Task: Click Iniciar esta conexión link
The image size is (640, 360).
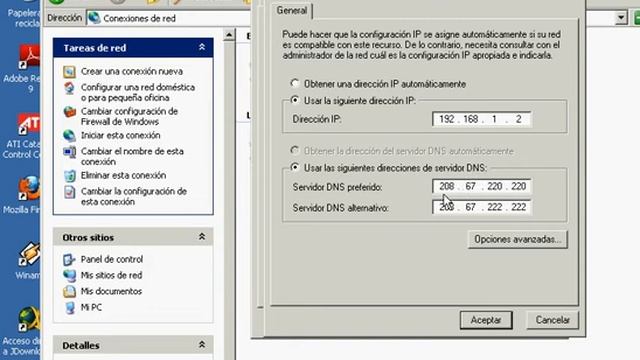Action: tap(120, 136)
